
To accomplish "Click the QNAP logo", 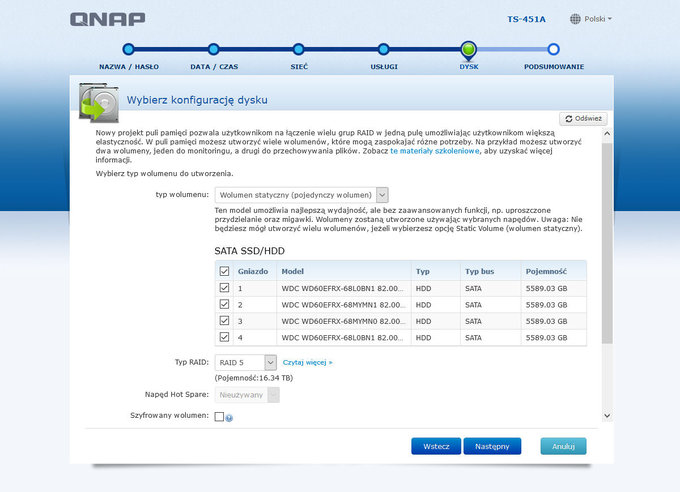I will click(108, 19).
